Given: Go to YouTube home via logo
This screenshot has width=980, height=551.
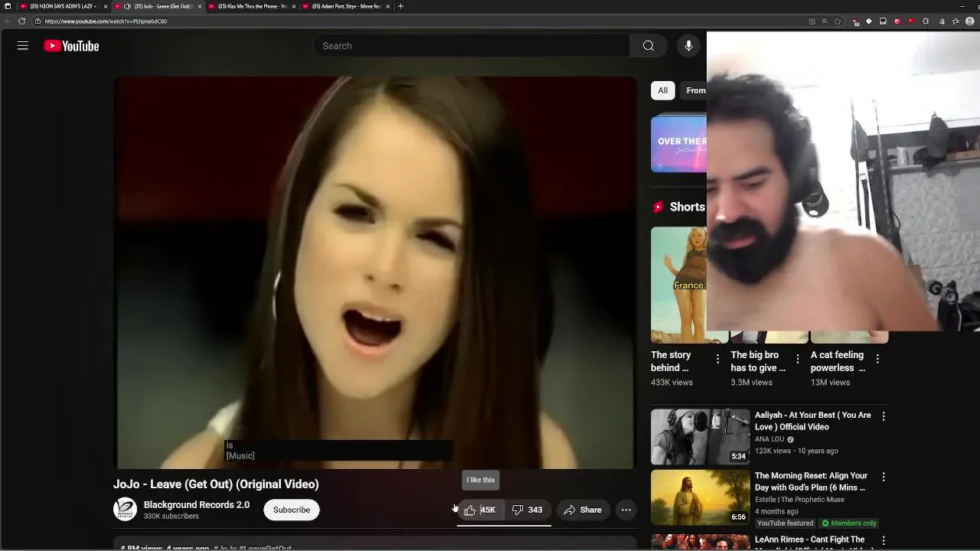Looking at the screenshot, I should [71, 46].
